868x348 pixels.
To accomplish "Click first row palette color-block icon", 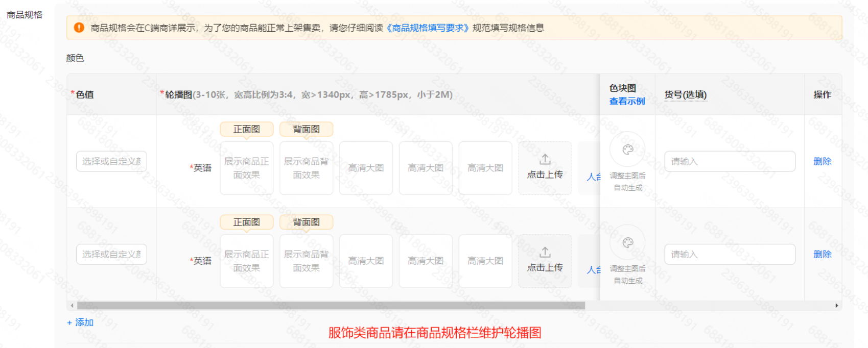I will click(x=628, y=150).
